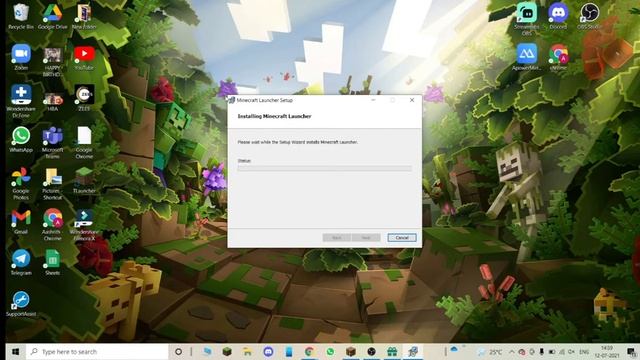Image resolution: width=640 pixels, height=360 pixels.
Task: Open the ZEE5 desktop shortcut
Action: coord(84,98)
